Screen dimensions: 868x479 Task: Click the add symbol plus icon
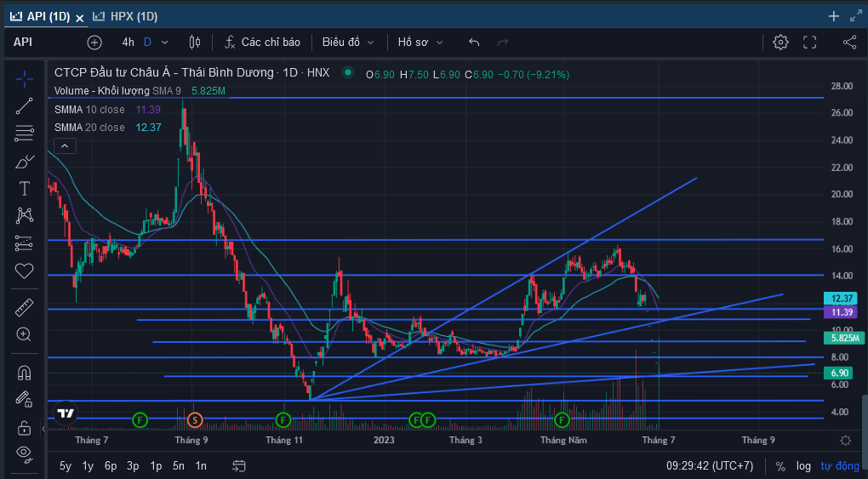point(94,42)
